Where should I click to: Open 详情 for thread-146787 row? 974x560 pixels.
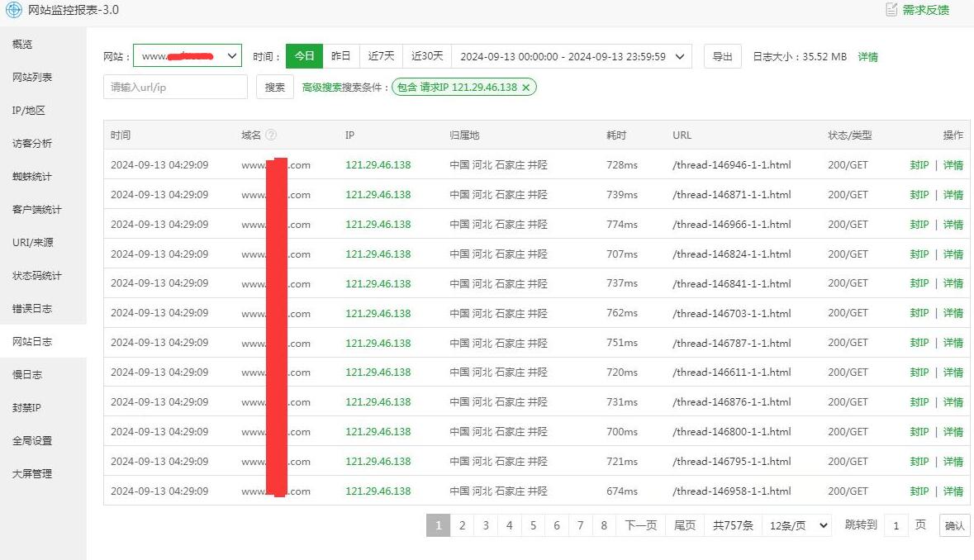point(953,343)
